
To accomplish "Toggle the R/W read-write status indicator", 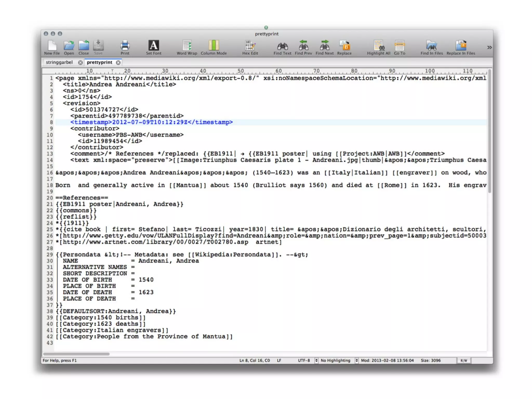I will pos(464,361).
